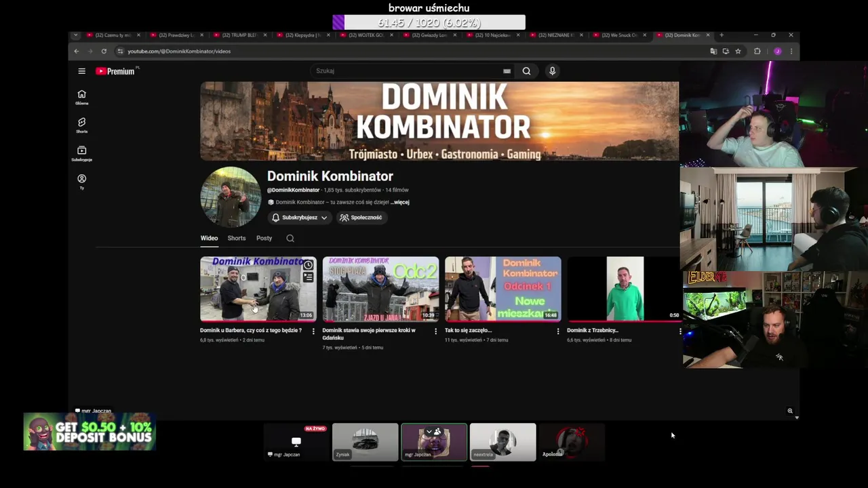Select the Wideo channel tab
This screenshot has width=868, height=488.
click(209, 239)
